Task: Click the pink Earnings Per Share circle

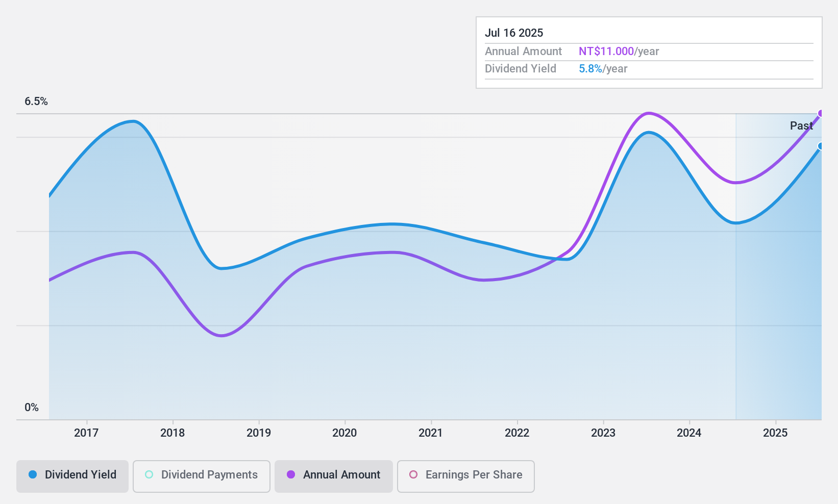Action: [x=413, y=474]
